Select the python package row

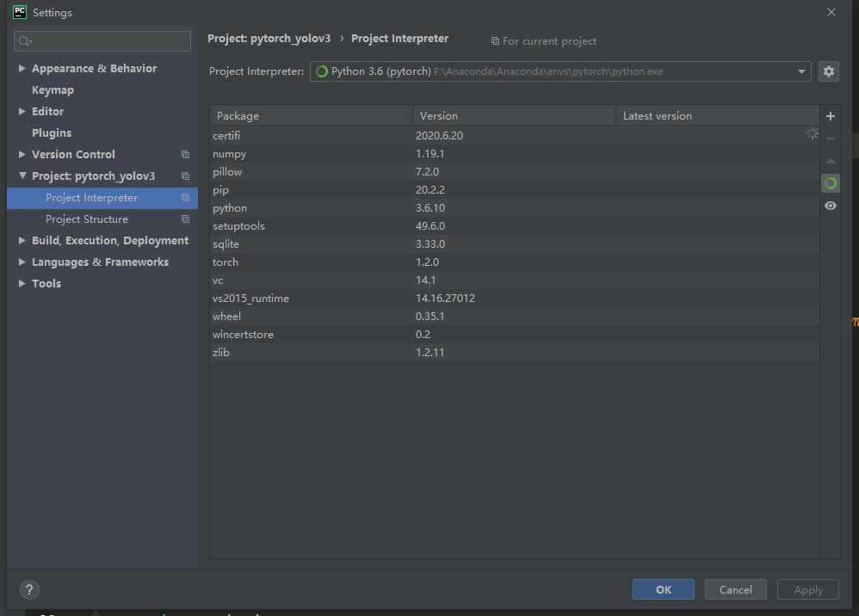515,208
